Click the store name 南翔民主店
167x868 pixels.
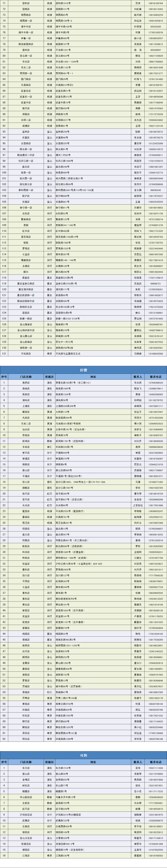click(26, 307)
